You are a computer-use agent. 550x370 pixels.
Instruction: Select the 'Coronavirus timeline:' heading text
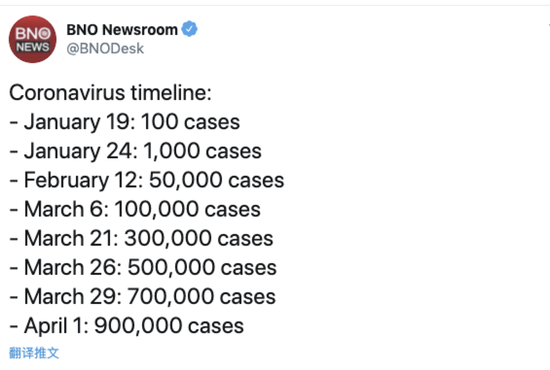(x=110, y=93)
